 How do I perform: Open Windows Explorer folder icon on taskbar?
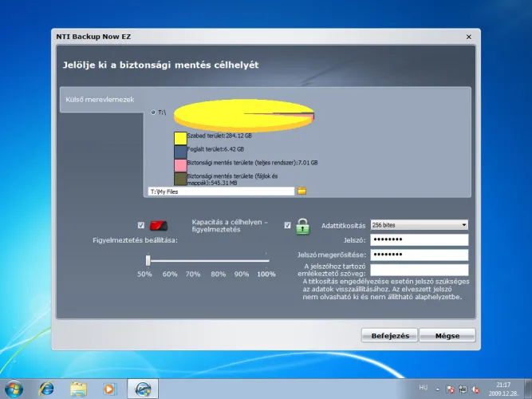78,389
